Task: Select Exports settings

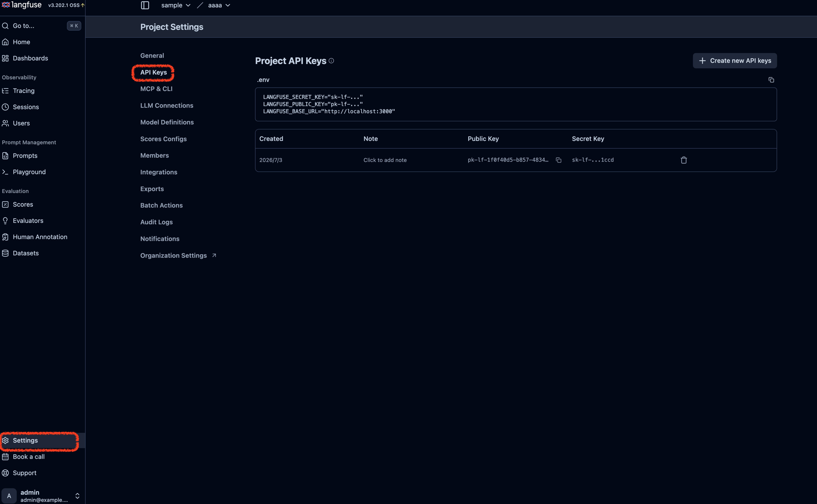Action: pos(152,189)
